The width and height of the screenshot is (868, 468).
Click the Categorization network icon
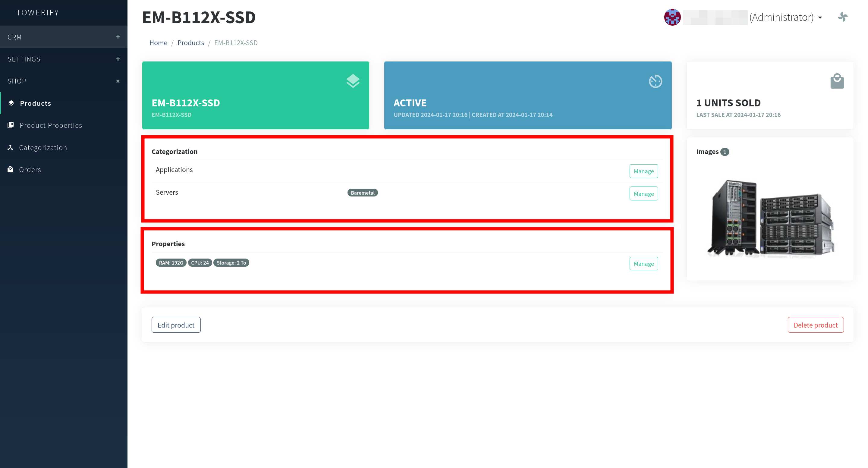point(11,147)
